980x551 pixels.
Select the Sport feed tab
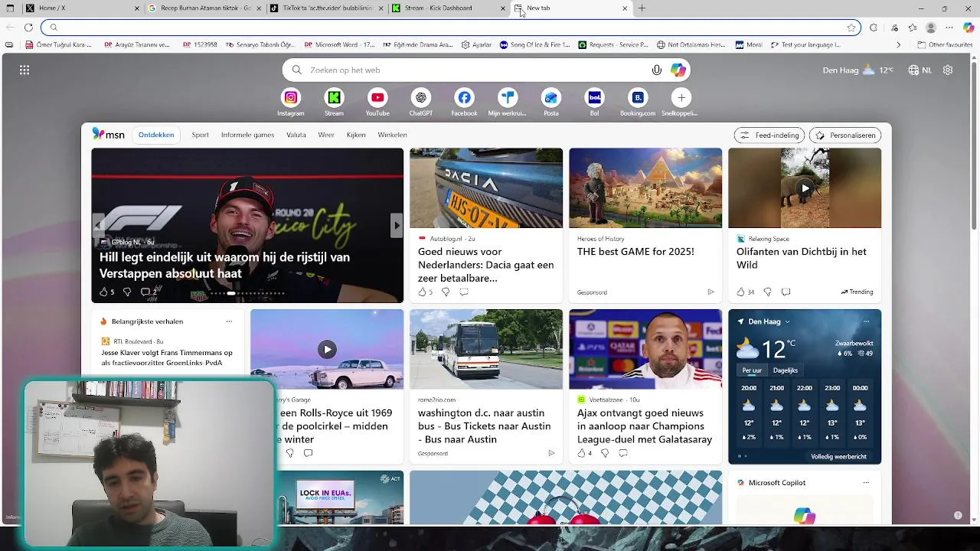(x=200, y=135)
